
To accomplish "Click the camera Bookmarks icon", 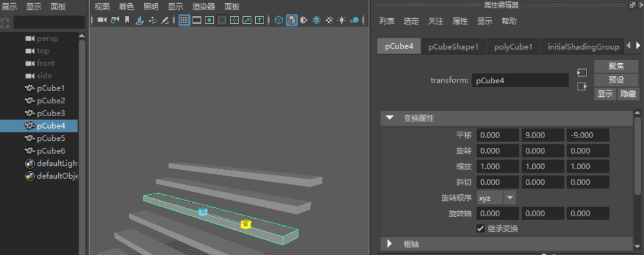I will pos(127,20).
